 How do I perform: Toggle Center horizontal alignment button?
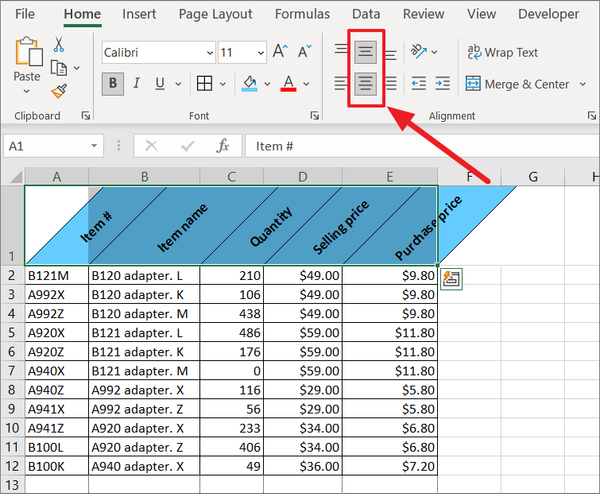(365, 83)
